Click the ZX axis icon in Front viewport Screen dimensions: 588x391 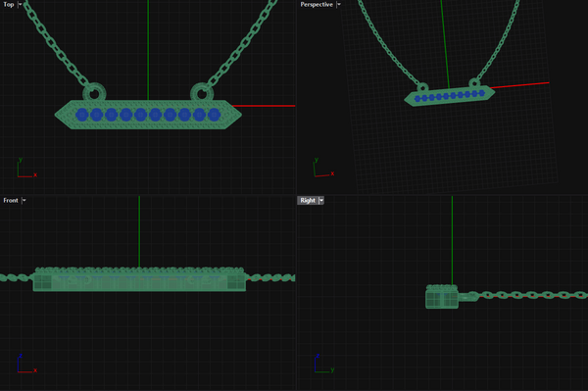click(26, 364)
